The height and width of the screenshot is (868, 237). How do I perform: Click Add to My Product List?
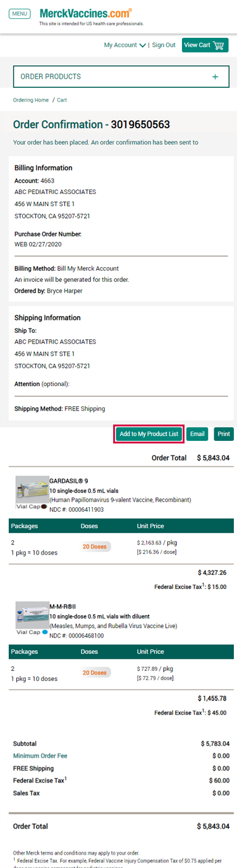pyautogui.click(x=149, y=434)
